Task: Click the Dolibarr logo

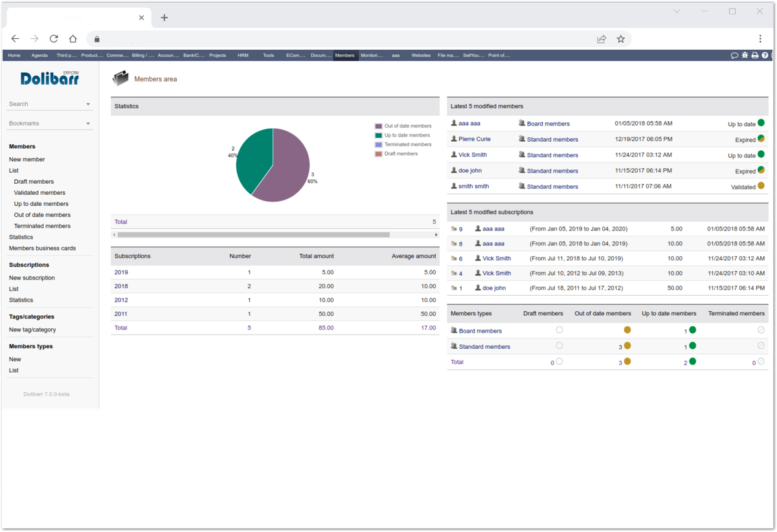Action: (50, 78)
